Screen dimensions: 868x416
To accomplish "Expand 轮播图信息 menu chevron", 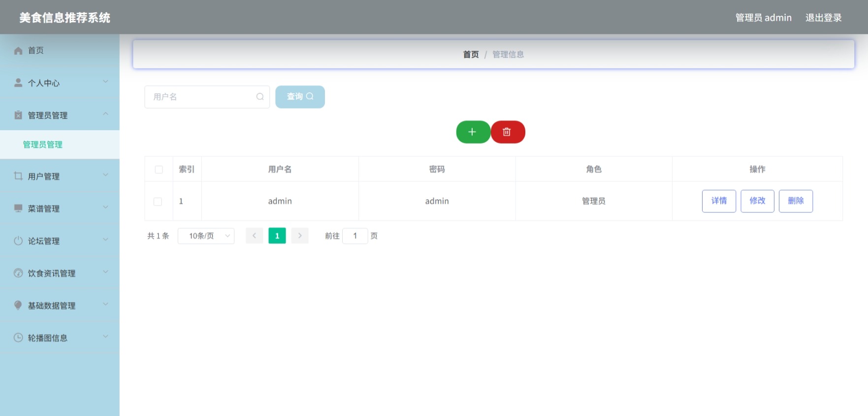I will coord(105,337).
